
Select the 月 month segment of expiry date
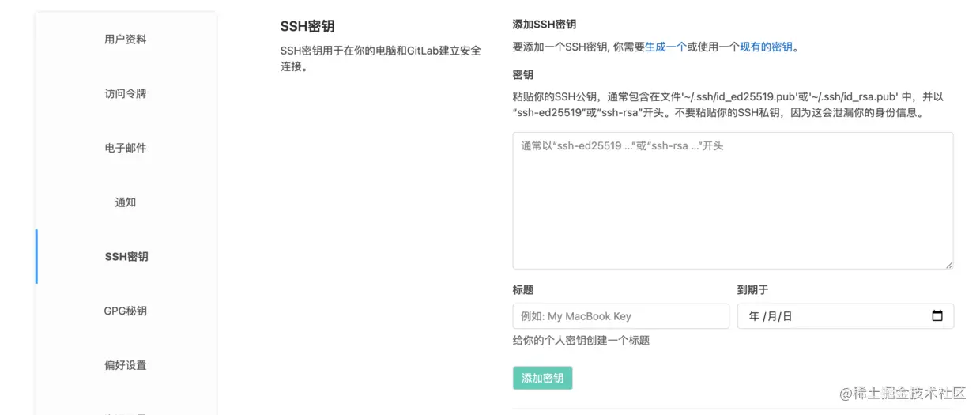pos(771,316)
